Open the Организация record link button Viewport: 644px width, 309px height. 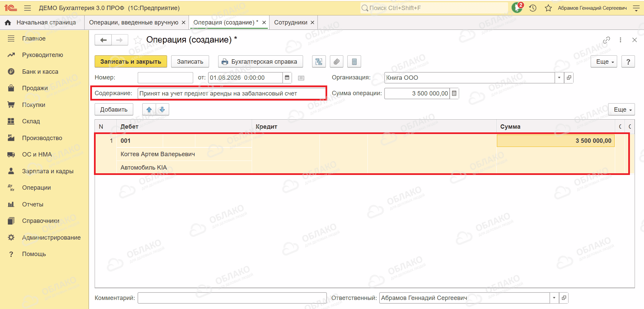click(x=569, y=78)
